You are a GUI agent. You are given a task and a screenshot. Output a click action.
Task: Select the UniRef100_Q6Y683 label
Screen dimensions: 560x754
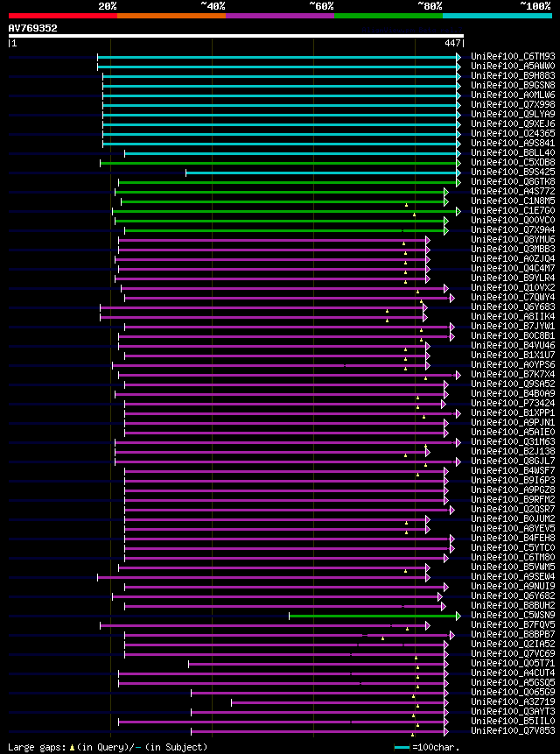click(x=513, y=307)
